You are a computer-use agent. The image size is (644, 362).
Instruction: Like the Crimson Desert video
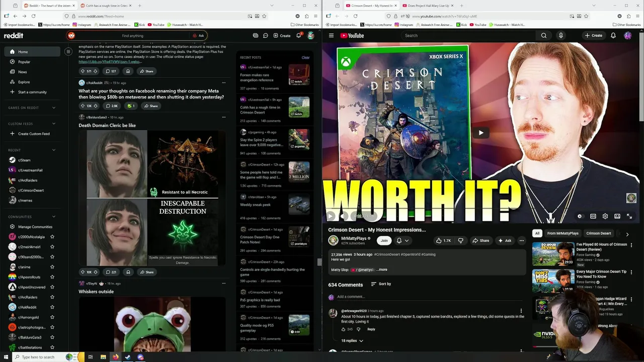click(x=443, y=241)
